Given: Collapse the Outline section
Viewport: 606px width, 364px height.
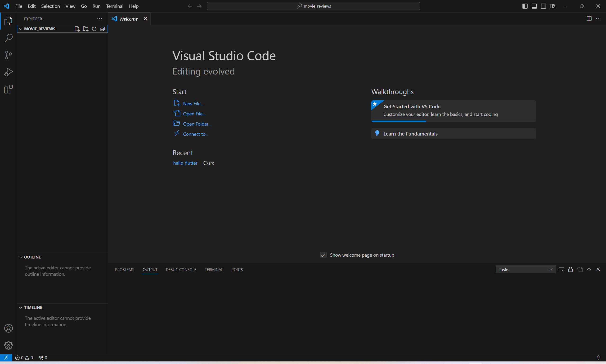Looking at the screenshot, I should [21, 257].
